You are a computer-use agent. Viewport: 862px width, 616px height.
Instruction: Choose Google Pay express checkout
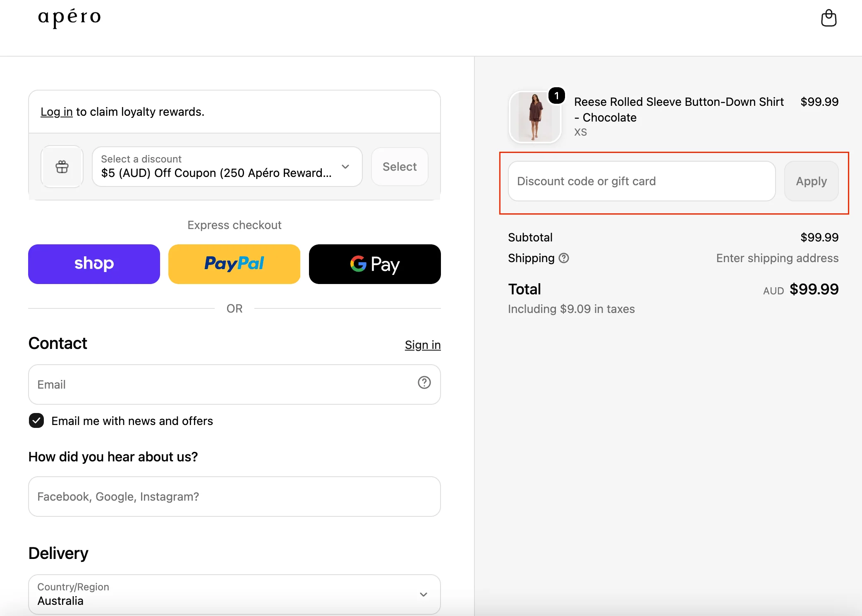click(x=375, y=264)
